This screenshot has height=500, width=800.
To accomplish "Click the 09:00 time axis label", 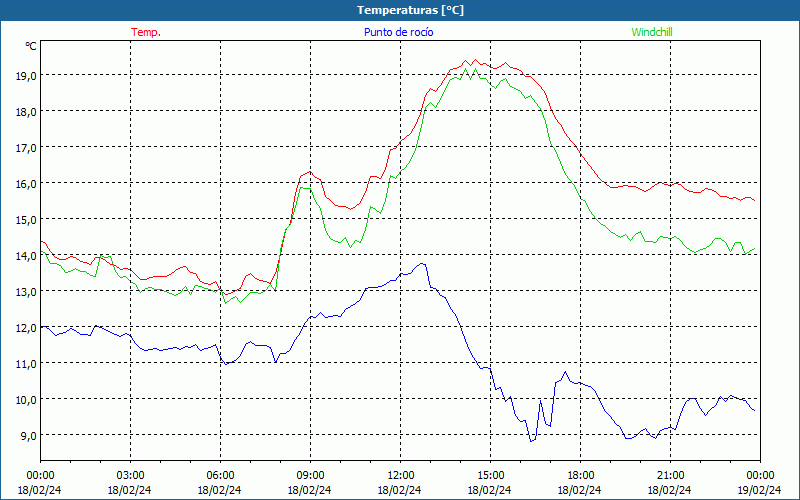I will [310, 476].
